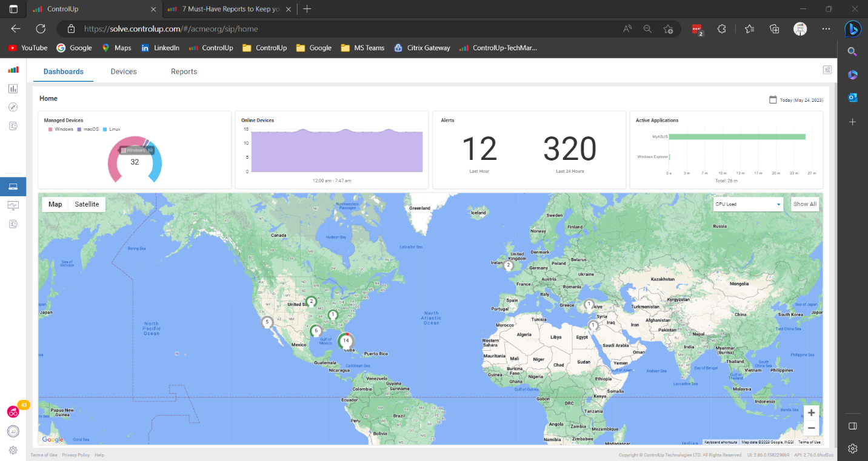Switch the map view to Satellite
This screenshot has width=868, height=461.
pyautogui.click(x=87, y=204)
